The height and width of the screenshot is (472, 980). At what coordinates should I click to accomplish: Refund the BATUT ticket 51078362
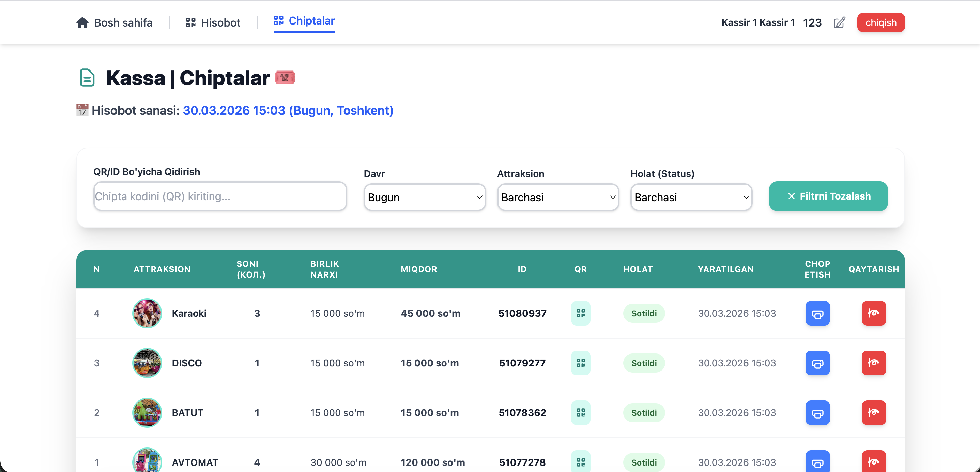point(873,413)
